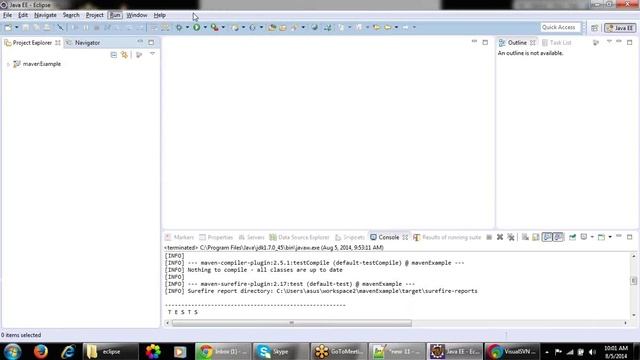Open Internet Explorer from taskbar
Screen dimensions: 640x360
click(68, 351)
